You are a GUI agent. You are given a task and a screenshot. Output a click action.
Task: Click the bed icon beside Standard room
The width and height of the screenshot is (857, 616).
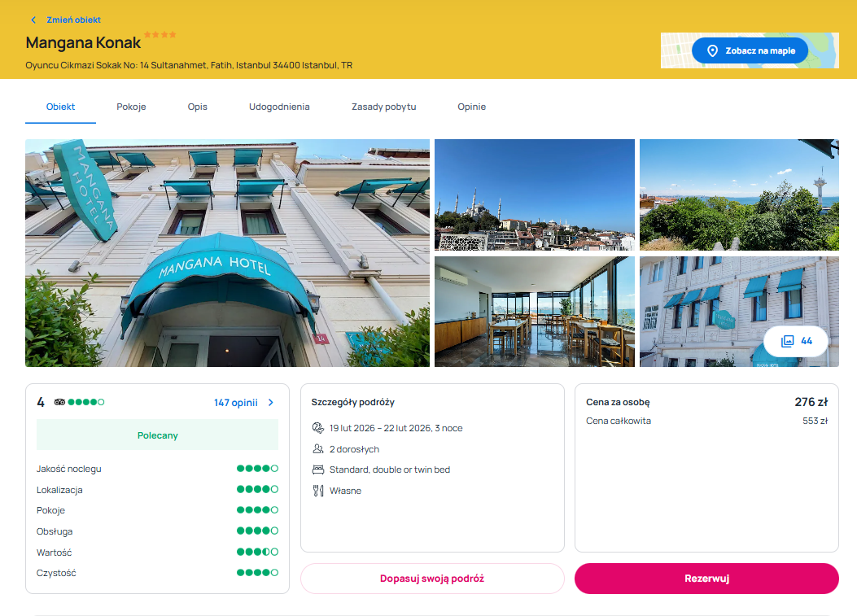(x=317, y=470)
